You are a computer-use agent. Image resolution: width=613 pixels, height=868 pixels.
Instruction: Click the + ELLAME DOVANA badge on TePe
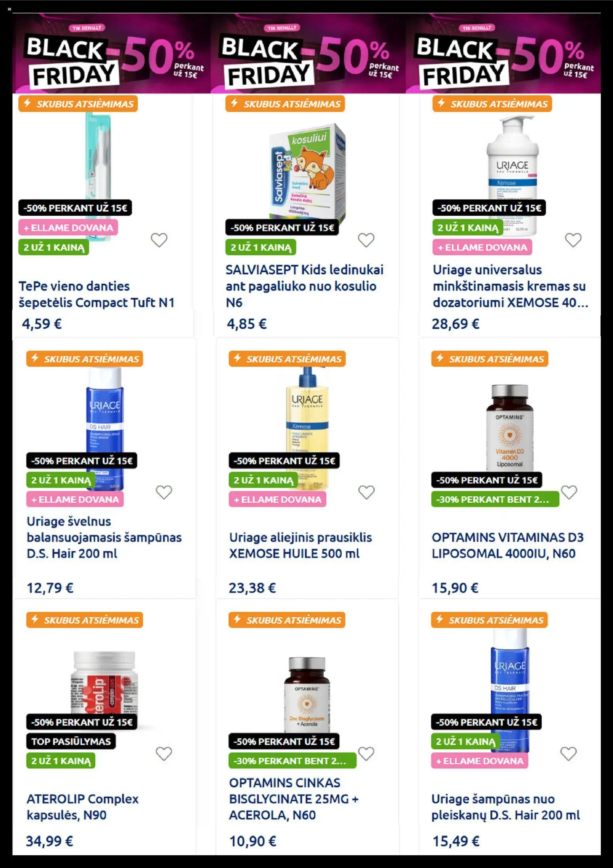click(68, 228)
